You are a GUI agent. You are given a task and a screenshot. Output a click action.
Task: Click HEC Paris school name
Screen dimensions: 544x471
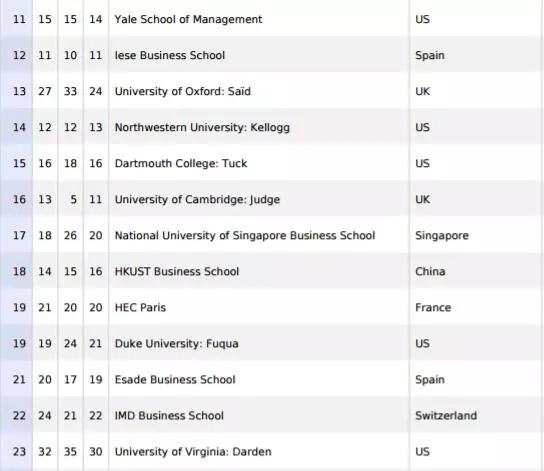coord(140,307)
